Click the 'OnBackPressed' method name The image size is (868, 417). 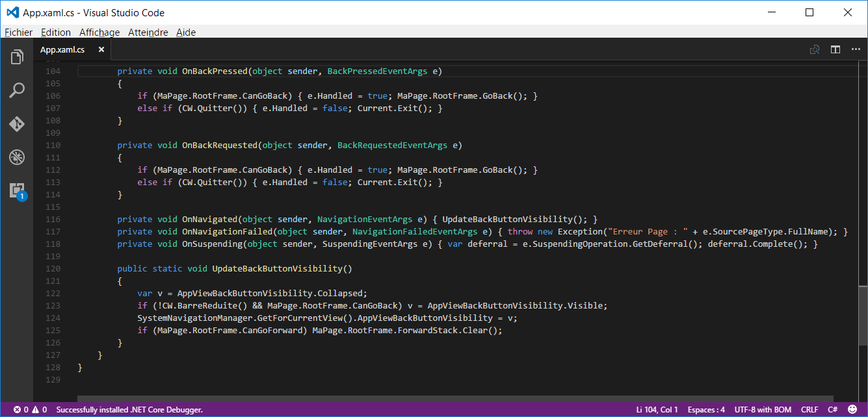pyautogui.click(x=215, y=71)
